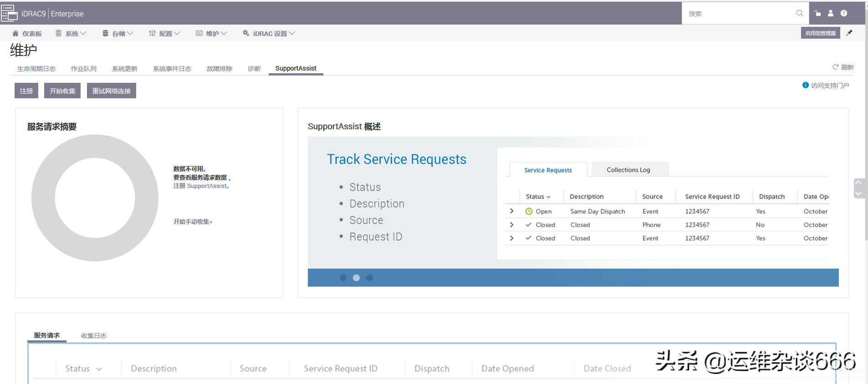Switch to the 生命周期日志 tab
Image resolution: width=868 pixels, height=384 pixels.
click(36, 69)
